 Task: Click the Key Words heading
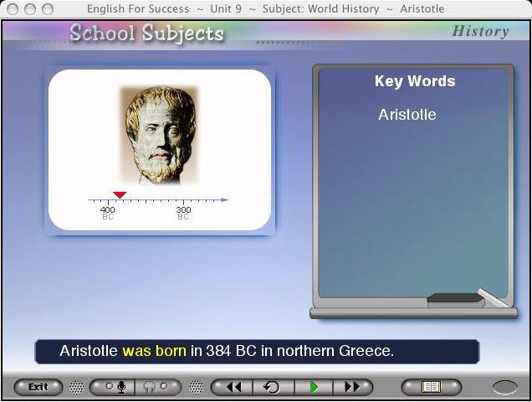click(x=415, y=81)
